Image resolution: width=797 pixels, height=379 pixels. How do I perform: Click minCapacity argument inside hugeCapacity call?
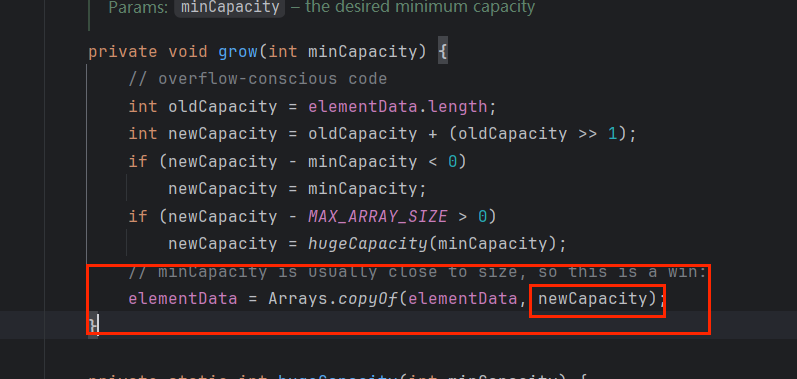tap(492, 244)
